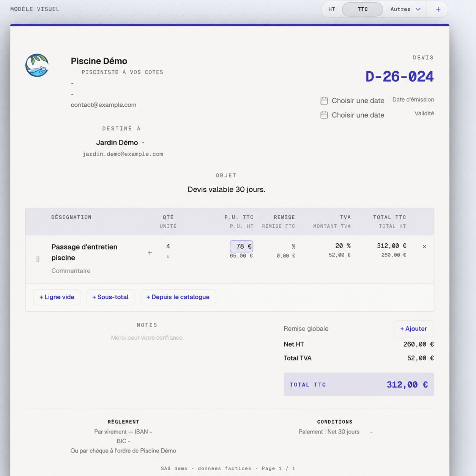The width and height of the screenshot is (476, 476).
Task: Click the unit value u
Action: click(168, 256)
